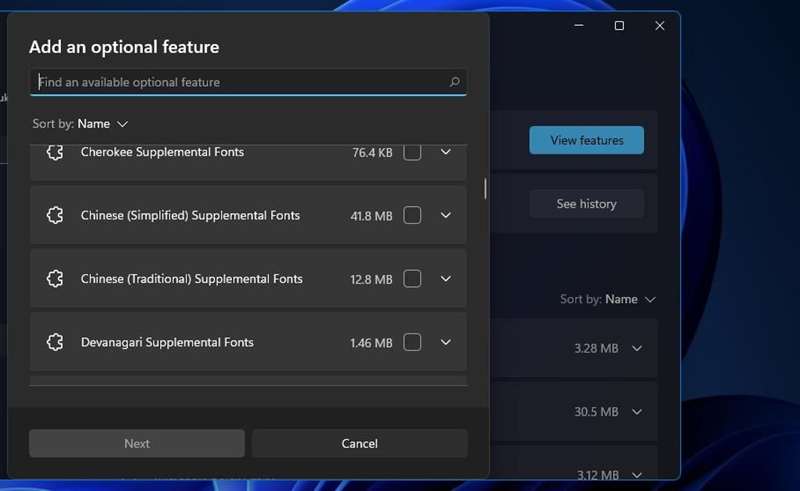Click the search magnifier icon in dialog

pos(455,82)
